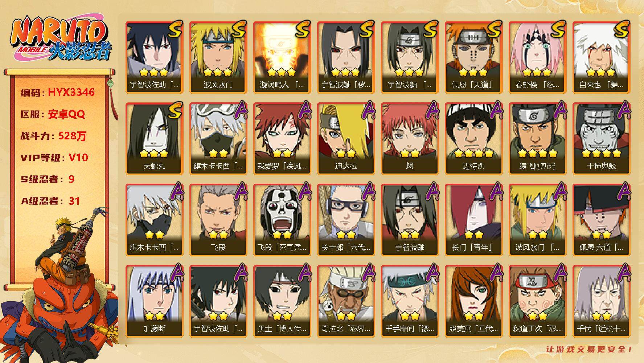Open the 大蛇丸 S-rank card

[154, 138]
